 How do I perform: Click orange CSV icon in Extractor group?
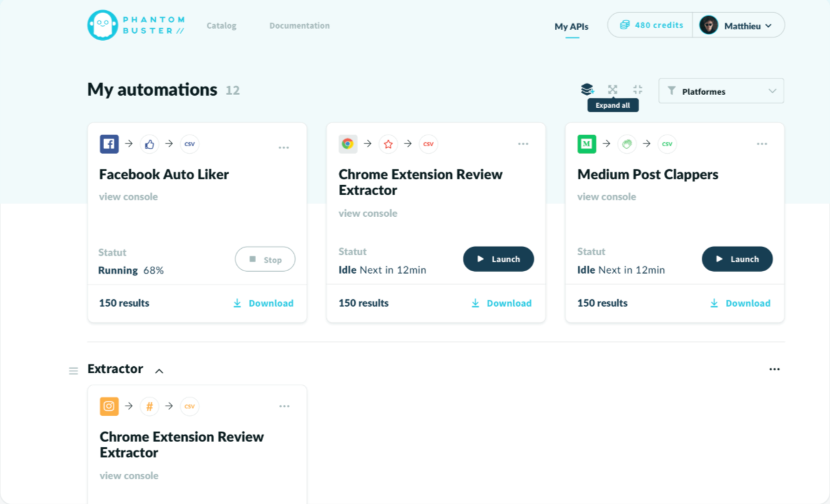pyautogui.click(x=190, y=406)
